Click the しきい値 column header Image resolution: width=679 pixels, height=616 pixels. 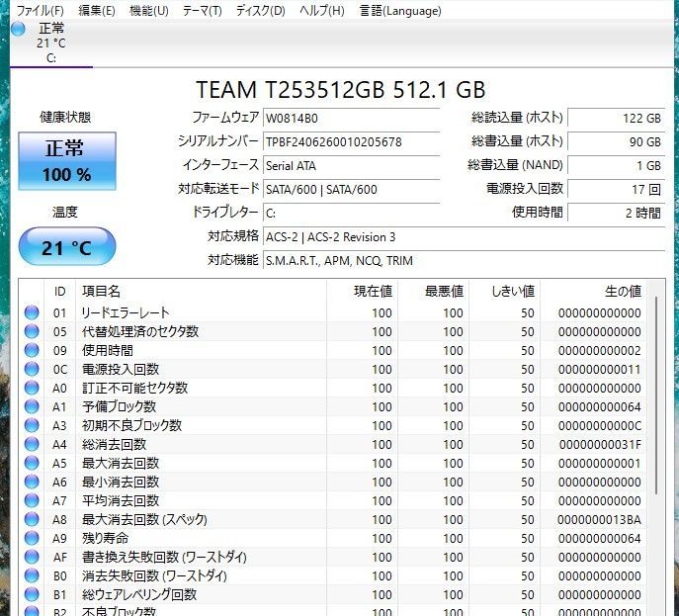[504, 292]
